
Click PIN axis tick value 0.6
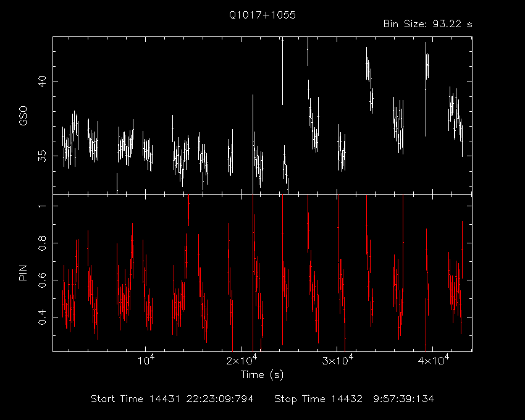[x=43, y=280]
